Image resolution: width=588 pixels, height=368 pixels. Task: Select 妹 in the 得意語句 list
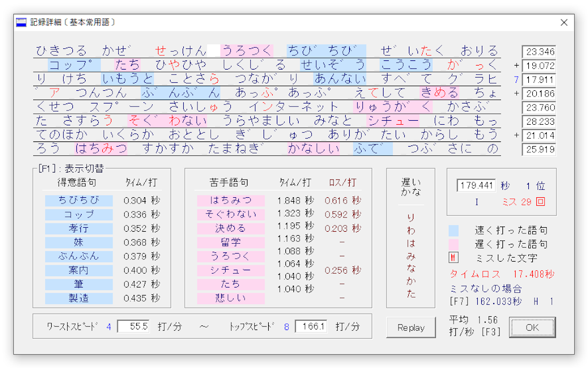[x=79, y=242]
